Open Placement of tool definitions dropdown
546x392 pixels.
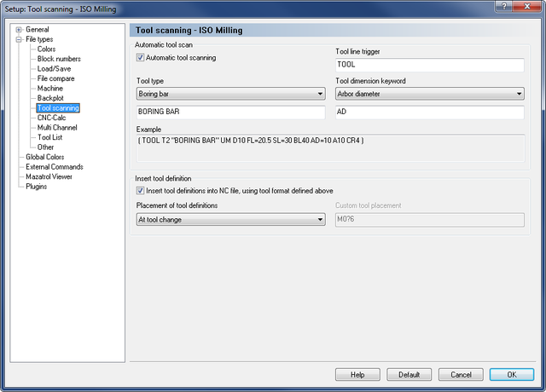231,220
